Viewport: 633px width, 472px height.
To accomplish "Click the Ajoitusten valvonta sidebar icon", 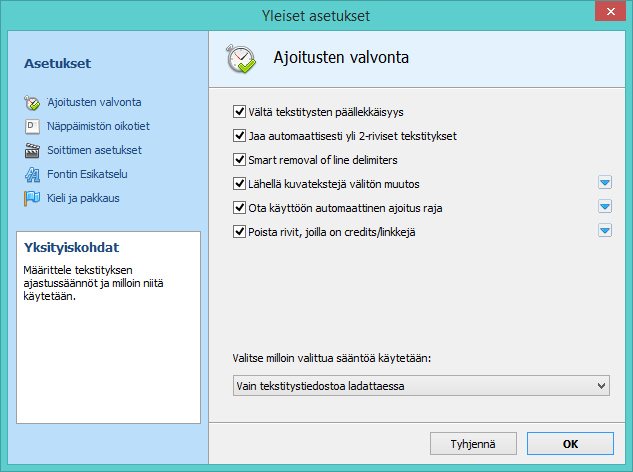I will (31, 102).
